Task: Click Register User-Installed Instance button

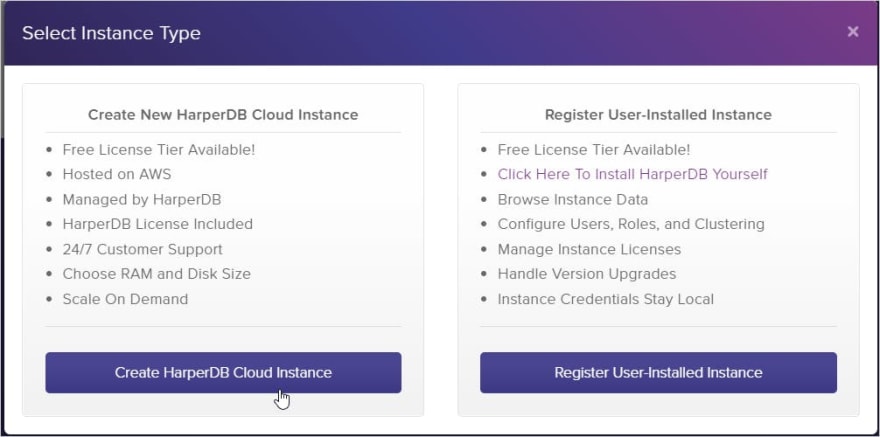Action: pyautogui.click(x=658, y=372)
